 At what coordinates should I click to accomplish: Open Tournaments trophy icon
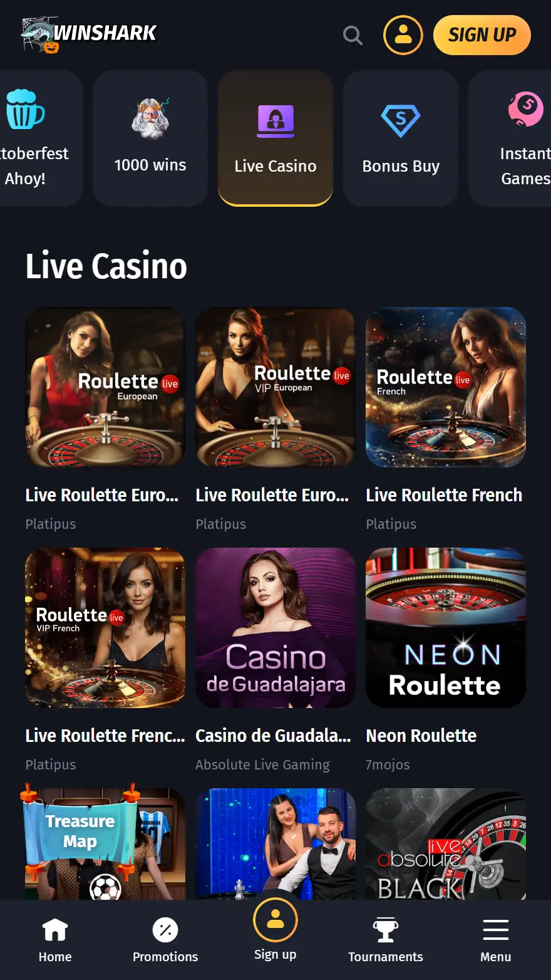pyautogui.click(x=386, y=930)
